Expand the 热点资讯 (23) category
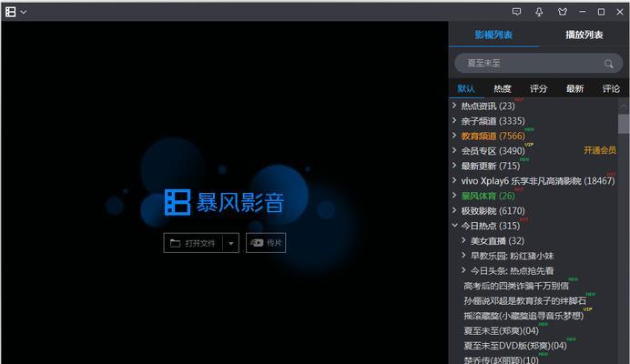 (x=454, y=106)
